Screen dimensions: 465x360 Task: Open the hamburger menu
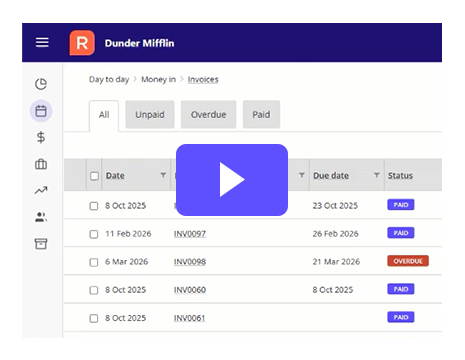(42, 42)
